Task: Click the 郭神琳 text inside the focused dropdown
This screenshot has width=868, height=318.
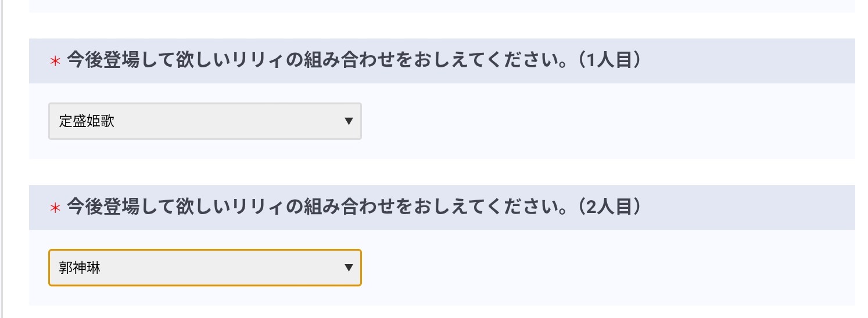Action: (x=80, y=268)
